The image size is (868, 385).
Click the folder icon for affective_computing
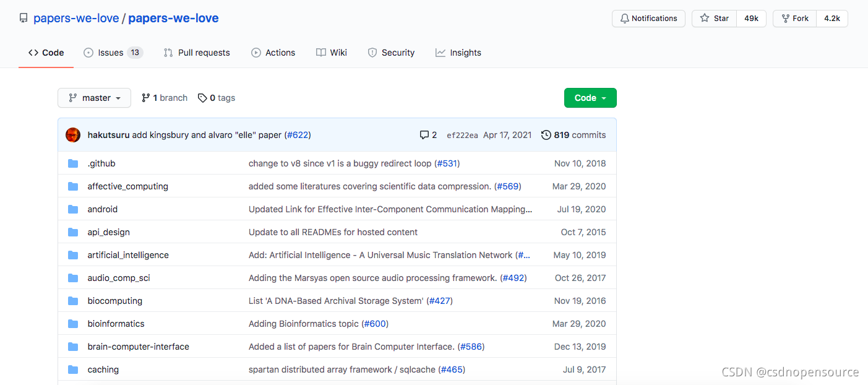(73, 186)
